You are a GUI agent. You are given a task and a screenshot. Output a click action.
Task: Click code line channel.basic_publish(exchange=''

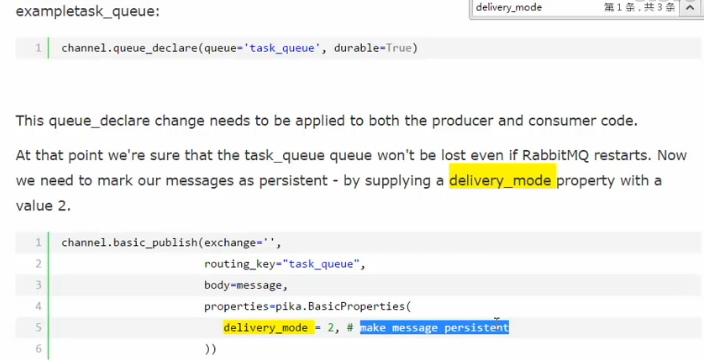[171, 243]
